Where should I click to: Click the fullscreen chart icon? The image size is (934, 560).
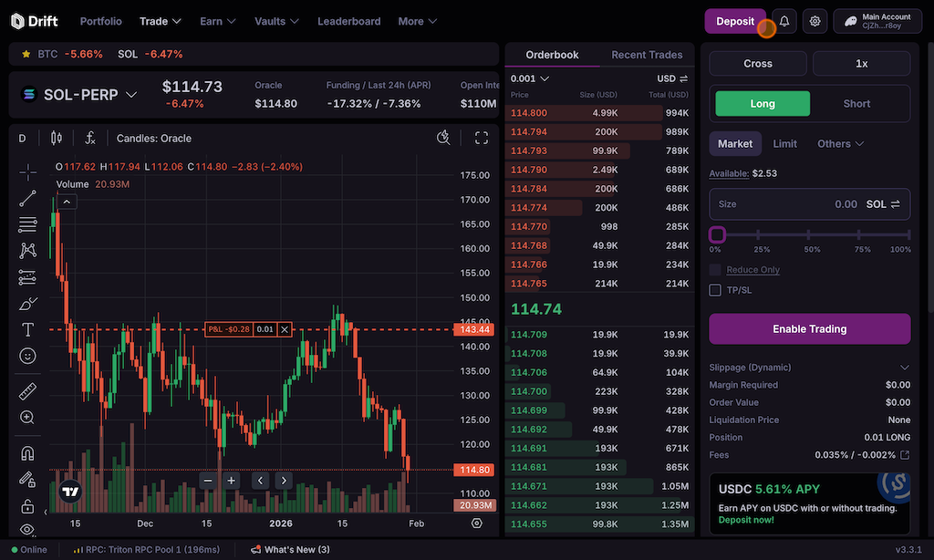point(482,139)
